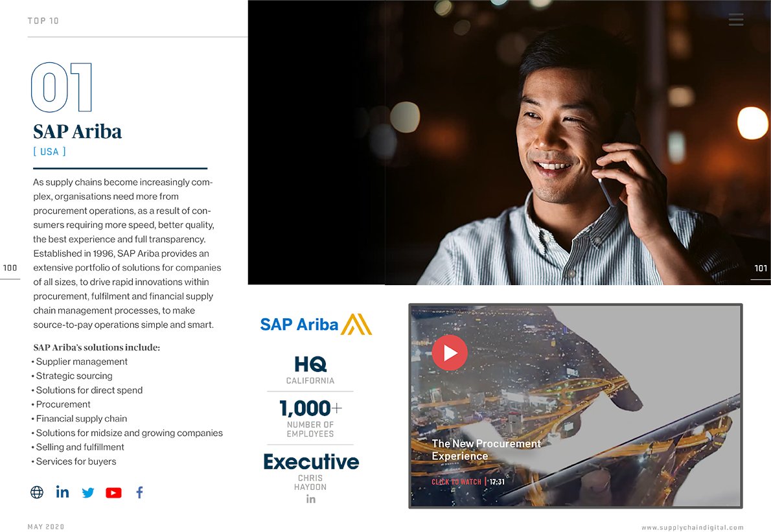Click the 'Executive' heading

pyautogui.click(x=311, y=461)
